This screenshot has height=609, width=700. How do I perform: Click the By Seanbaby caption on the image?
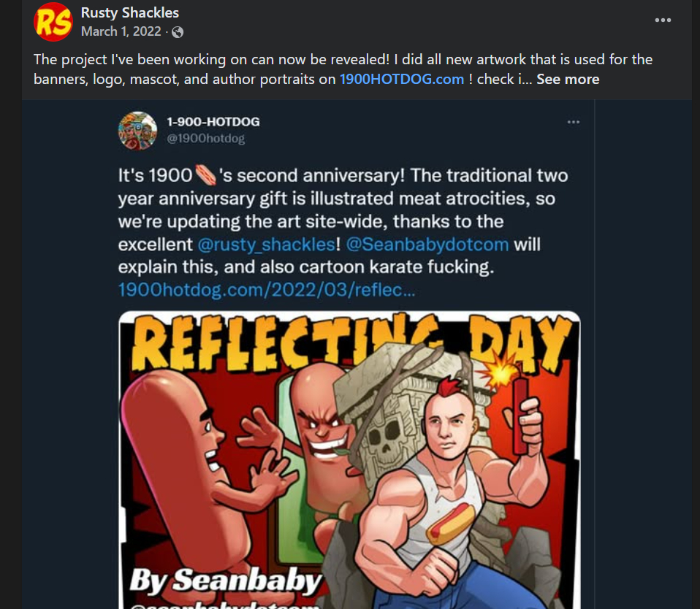click(226, 581)
